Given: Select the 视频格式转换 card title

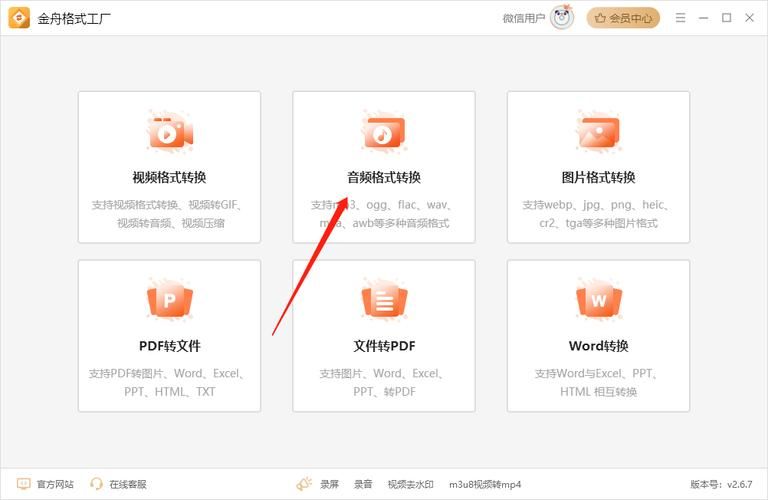Looking at the screenshot, I should [x=169, y=178].
